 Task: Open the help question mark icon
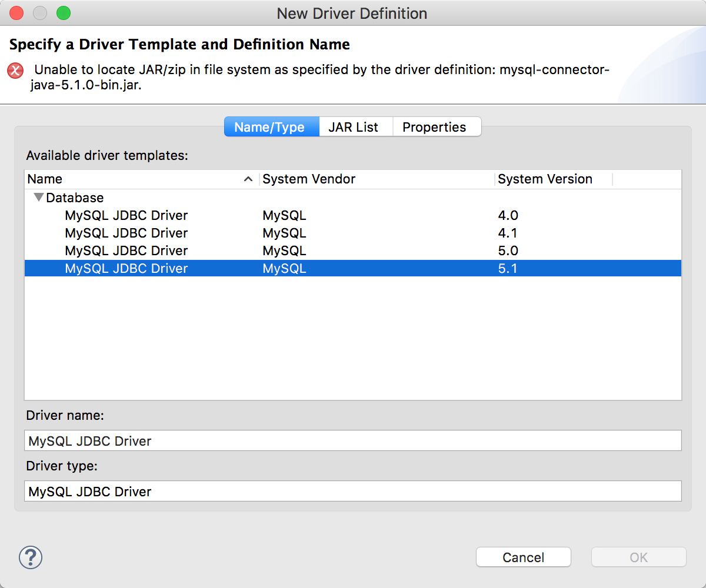click(31, 557)
